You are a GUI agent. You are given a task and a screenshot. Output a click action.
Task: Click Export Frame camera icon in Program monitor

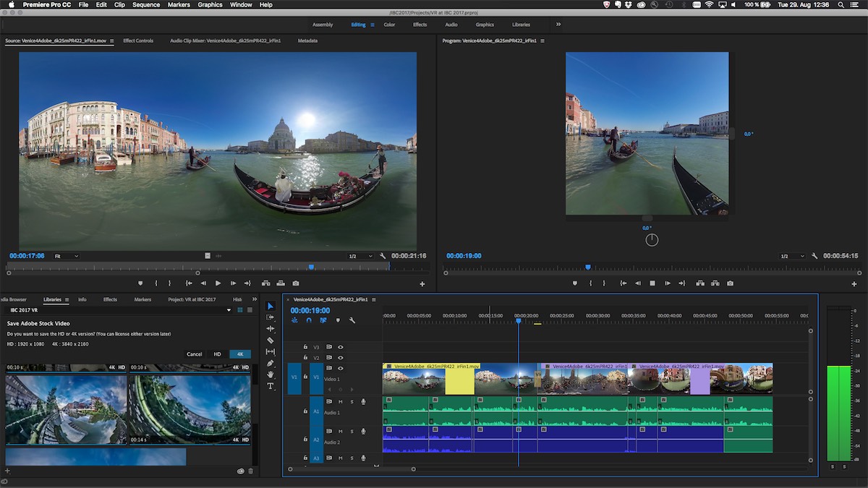click(x=730, y=283)
